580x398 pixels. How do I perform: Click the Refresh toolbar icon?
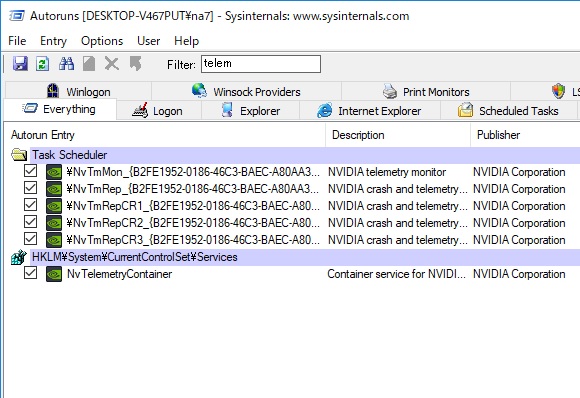point(43,64)
